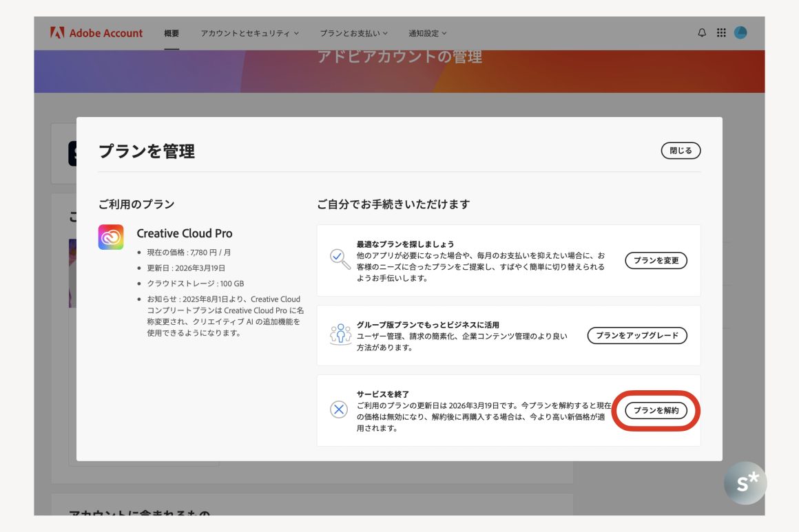Screen dimensions: 799x532
Task: Expand the 通知設定 dropdown menu
Action: pyautogui.click(x=427, y=33)
